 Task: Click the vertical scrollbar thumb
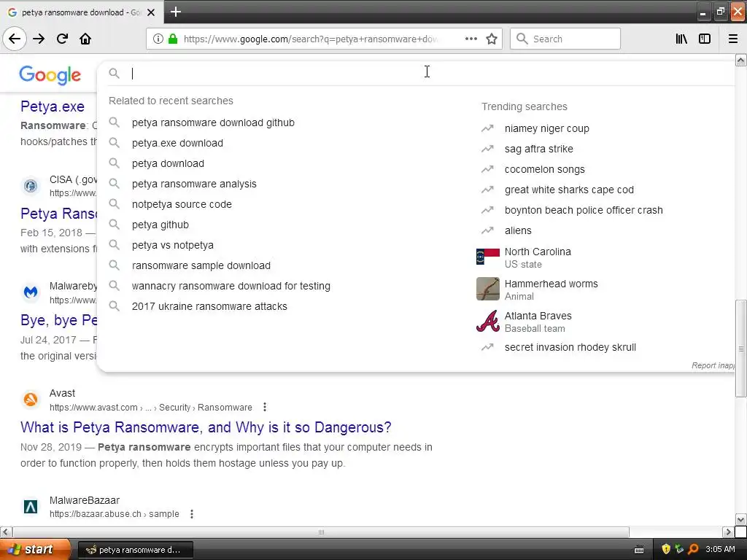point(740,348)
